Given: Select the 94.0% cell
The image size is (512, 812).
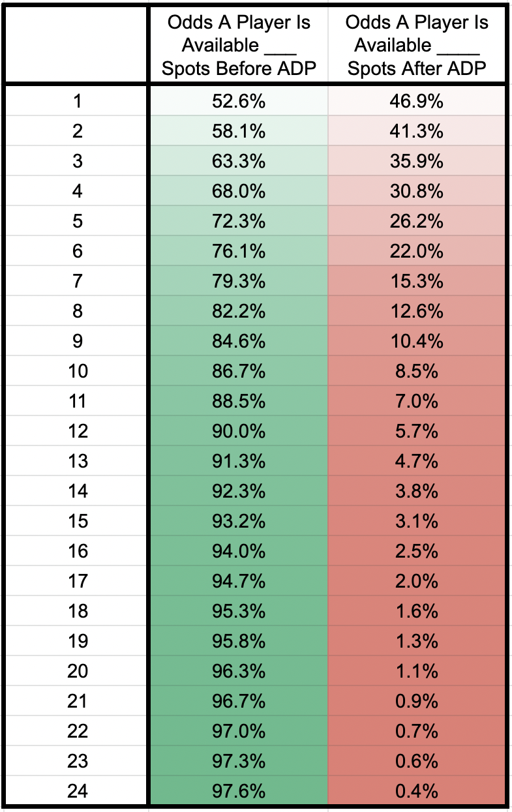Looking at the screenshot, I should click(x=238, y=551).
